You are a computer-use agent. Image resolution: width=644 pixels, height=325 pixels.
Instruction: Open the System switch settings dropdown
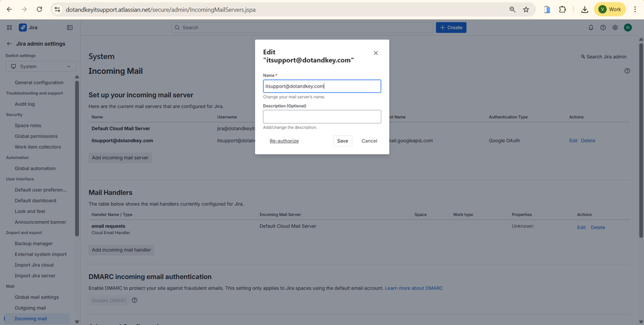click(41, 66)
